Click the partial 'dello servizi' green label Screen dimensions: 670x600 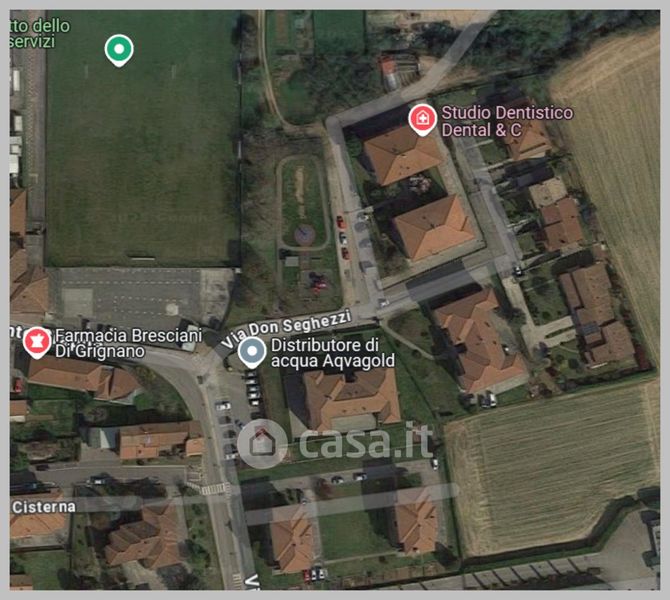click(39, 34)
